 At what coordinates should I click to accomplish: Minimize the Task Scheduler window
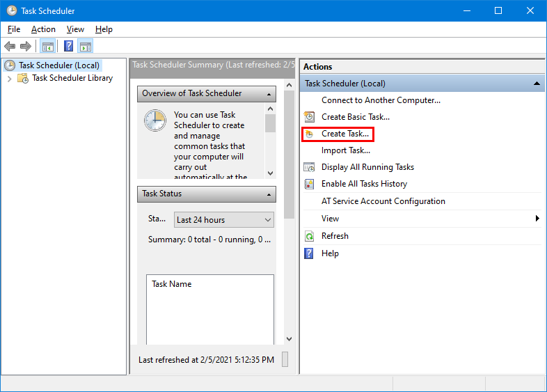coord(467,11)
